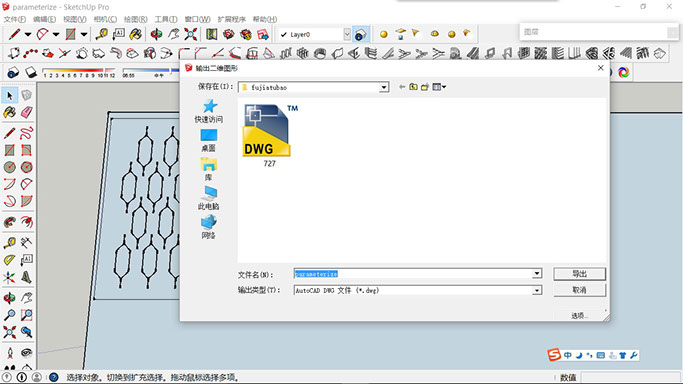Select the Freehand squiggle tool
The image size is (683, 384).
pyautogui.click(x=27, y=133)
